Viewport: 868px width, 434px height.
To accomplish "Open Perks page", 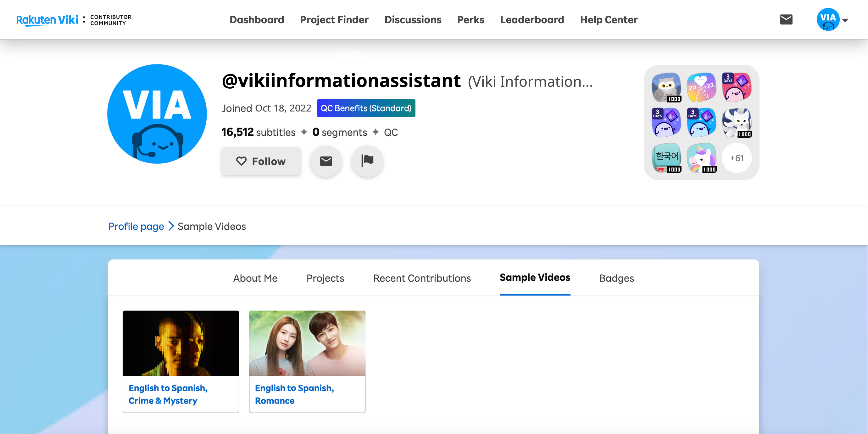I will tap(471, 20).
